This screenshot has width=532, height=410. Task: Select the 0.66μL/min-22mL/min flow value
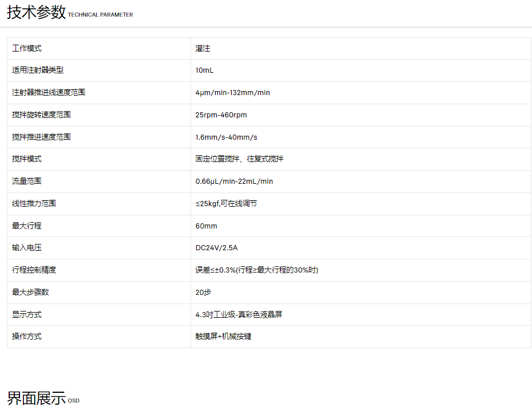pos(234,182)
